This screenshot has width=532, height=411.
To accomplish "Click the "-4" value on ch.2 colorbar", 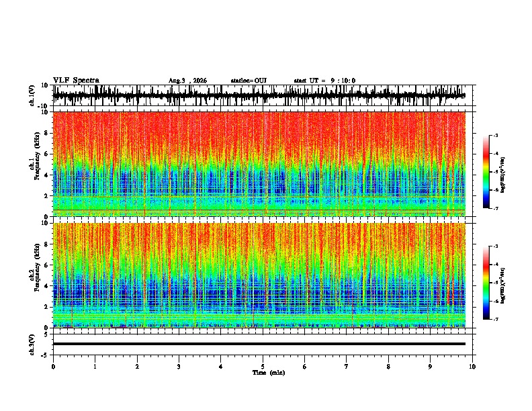I will (495, 265).
